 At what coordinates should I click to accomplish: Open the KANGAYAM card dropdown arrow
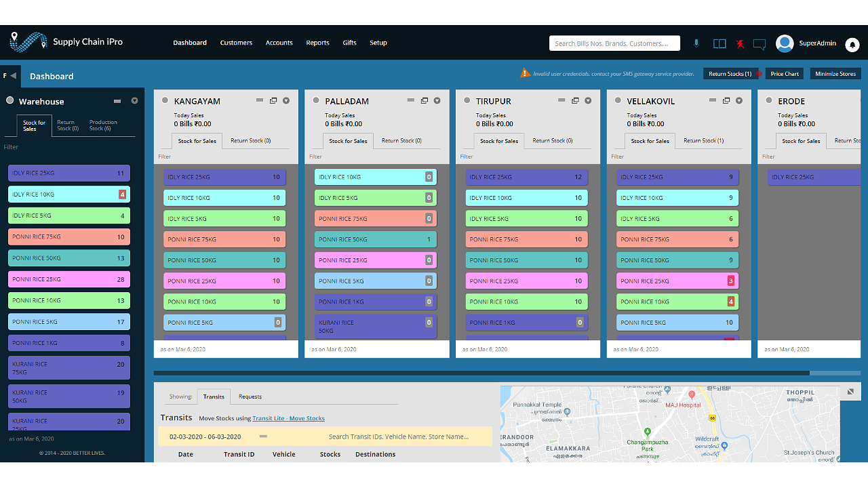point(286,100)
